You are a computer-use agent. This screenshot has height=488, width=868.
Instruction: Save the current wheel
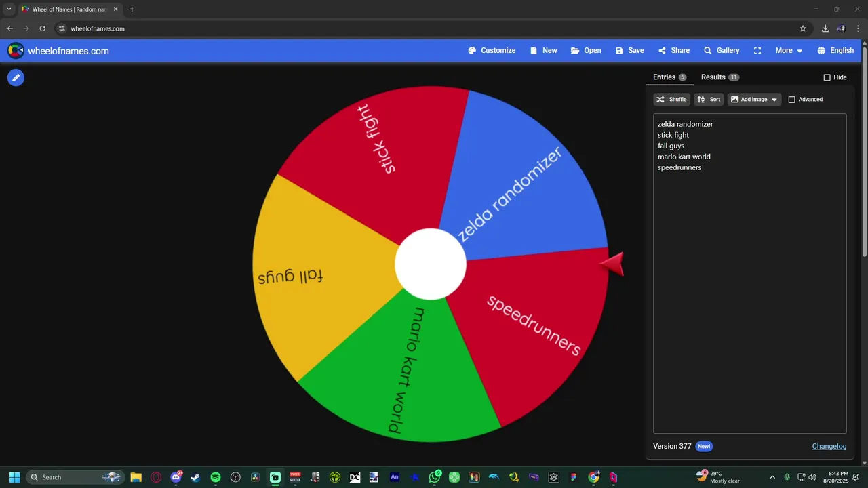pos(629,51)
